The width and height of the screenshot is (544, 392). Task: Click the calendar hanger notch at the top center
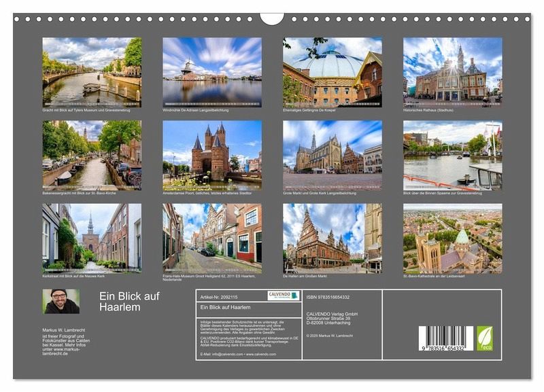(x=271, y=19)
